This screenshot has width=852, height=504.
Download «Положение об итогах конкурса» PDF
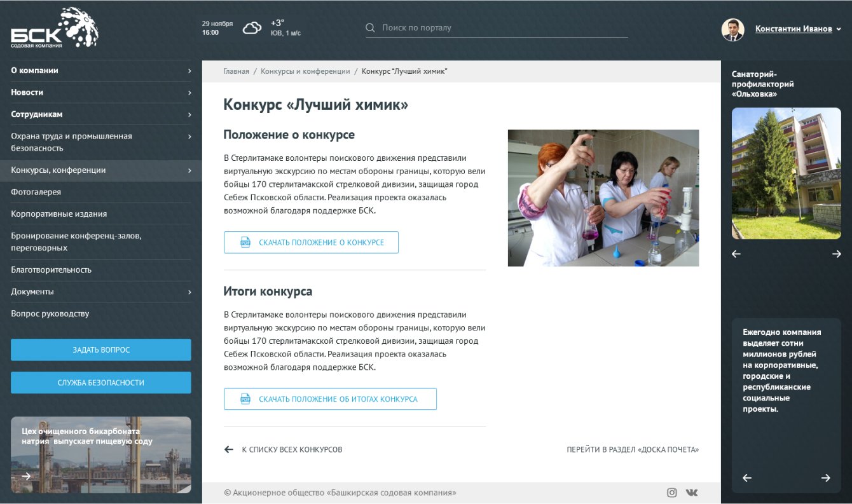pyautogui.click(x=330, y=399)
